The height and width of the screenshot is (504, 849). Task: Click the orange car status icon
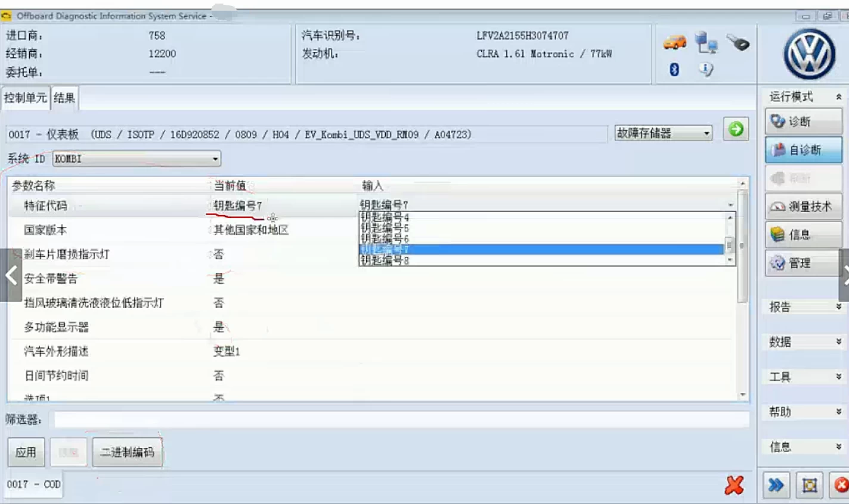tap(675, 42)
